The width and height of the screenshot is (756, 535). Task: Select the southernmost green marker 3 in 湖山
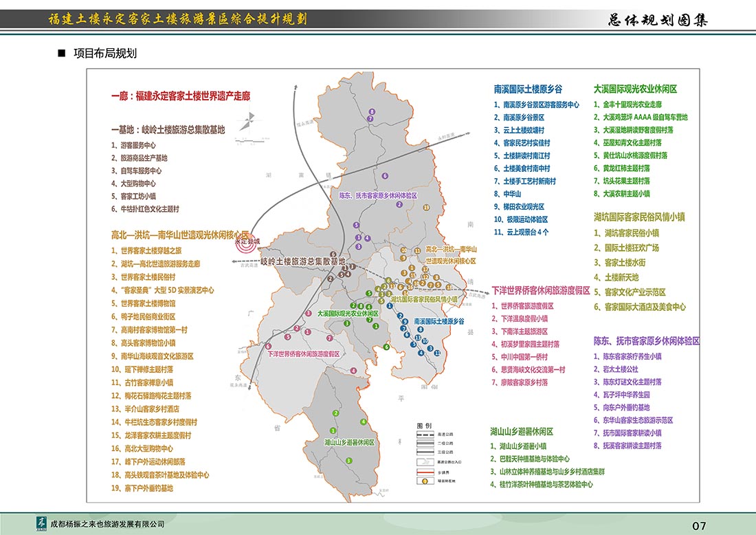coord(348,460)
